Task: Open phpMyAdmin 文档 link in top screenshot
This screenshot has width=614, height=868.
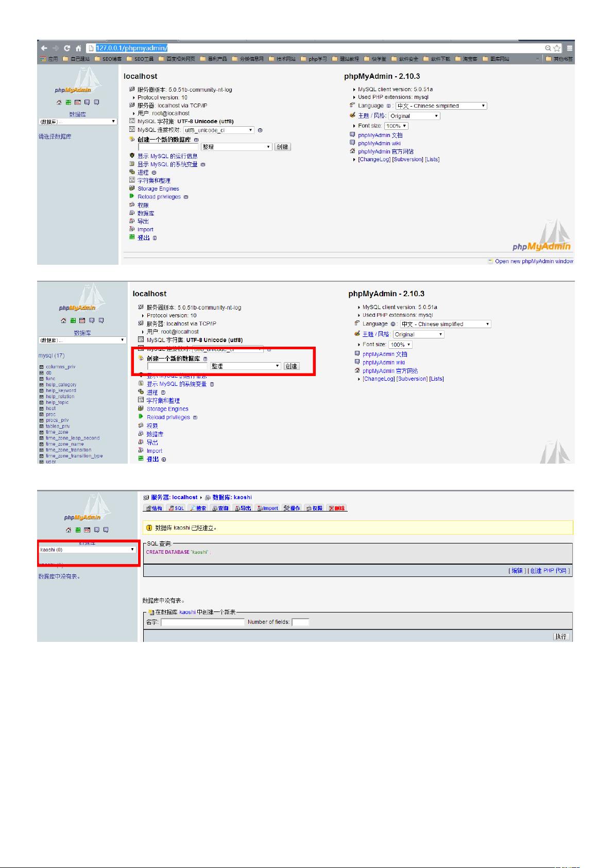Action: 380,135
